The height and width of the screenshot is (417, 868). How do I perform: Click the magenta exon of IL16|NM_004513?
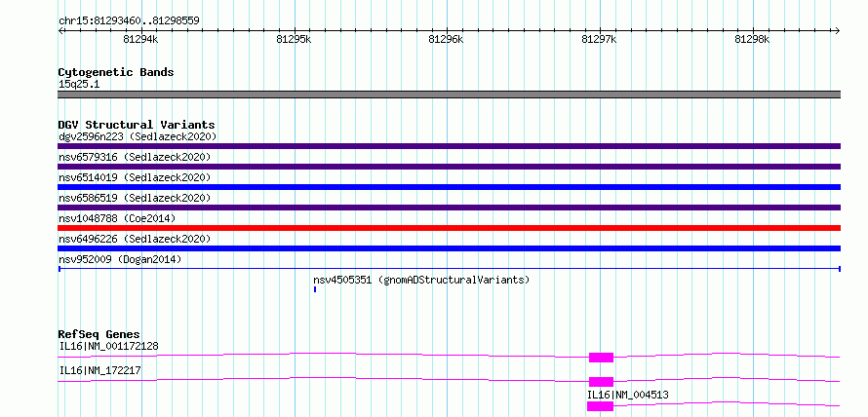pyautogui.click(x=600, y=406)
